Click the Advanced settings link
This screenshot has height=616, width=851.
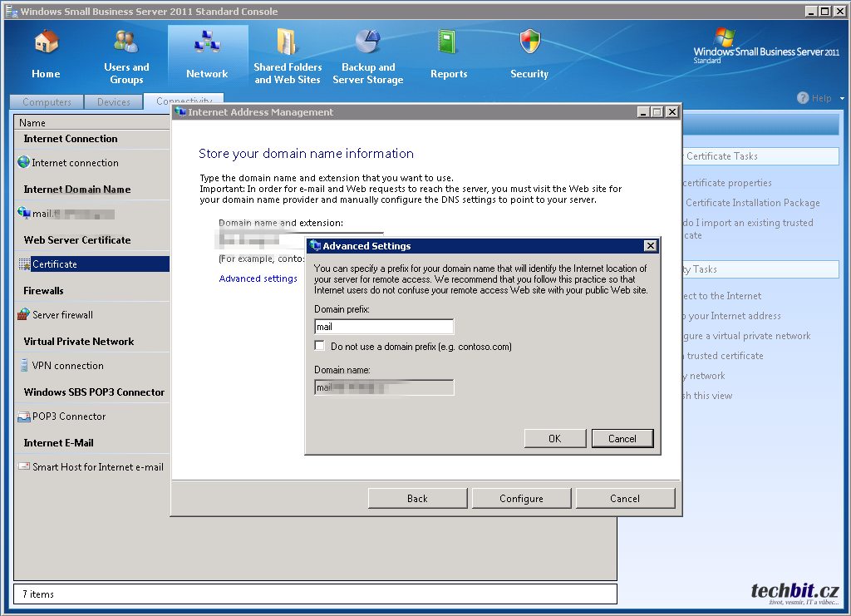tap(258, 278)
